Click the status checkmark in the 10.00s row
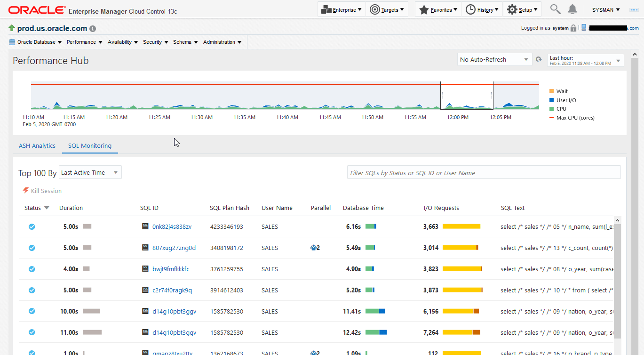The width and height of the screenshot is (644, 355). pyautogui.click(x=32, y=311)
